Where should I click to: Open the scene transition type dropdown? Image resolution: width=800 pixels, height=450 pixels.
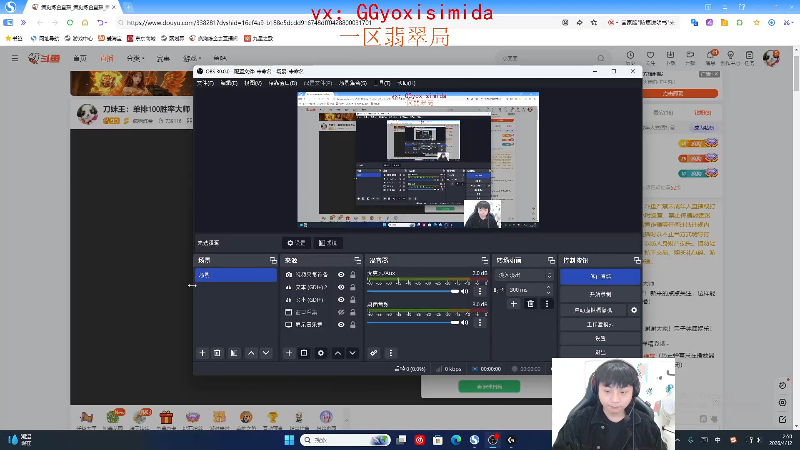(x=524, y=275)
